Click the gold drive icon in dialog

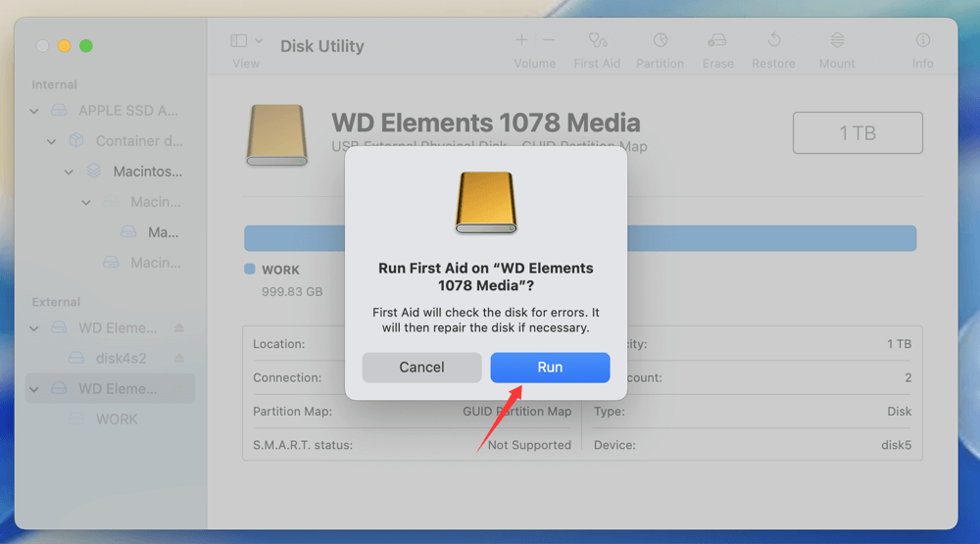[486, 203]
